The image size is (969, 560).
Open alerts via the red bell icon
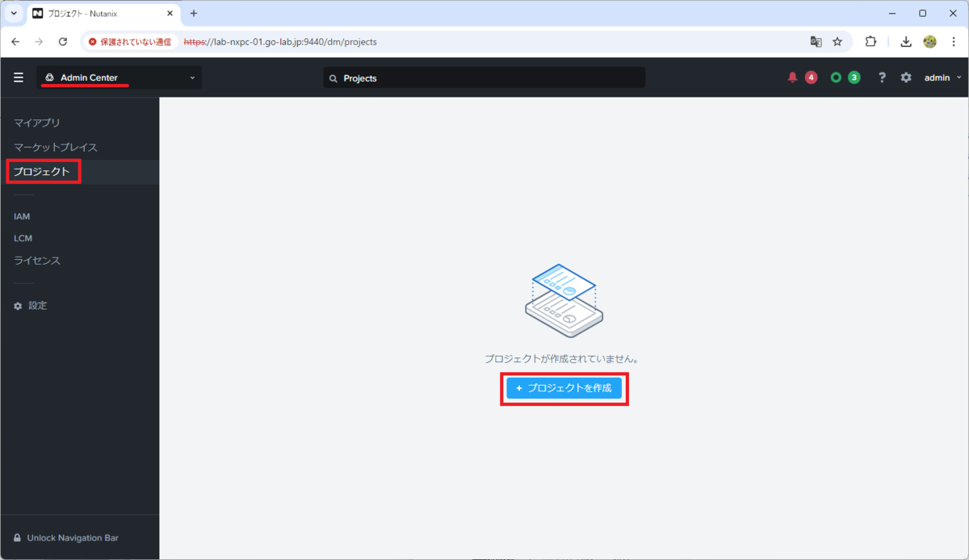pos(792,77)
